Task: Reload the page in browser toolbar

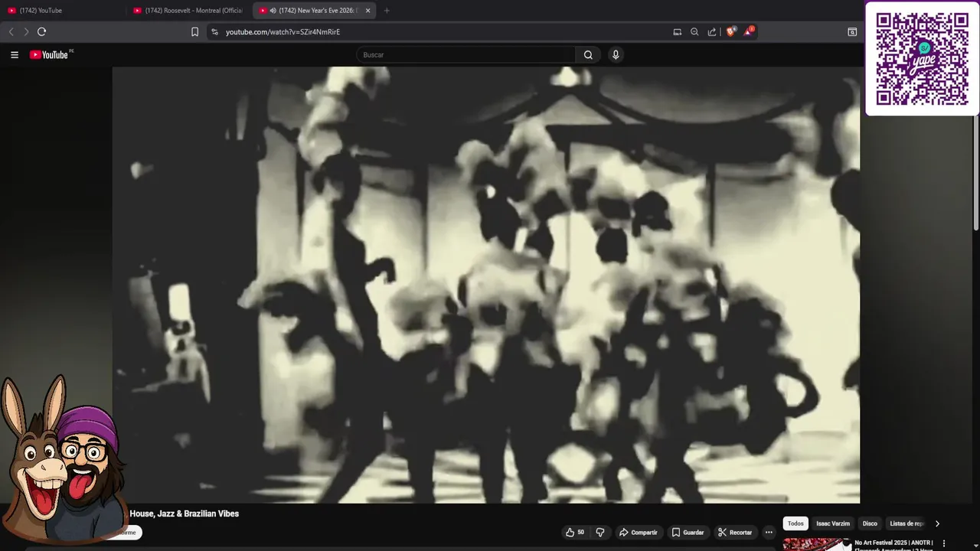Action: point(42,31)
